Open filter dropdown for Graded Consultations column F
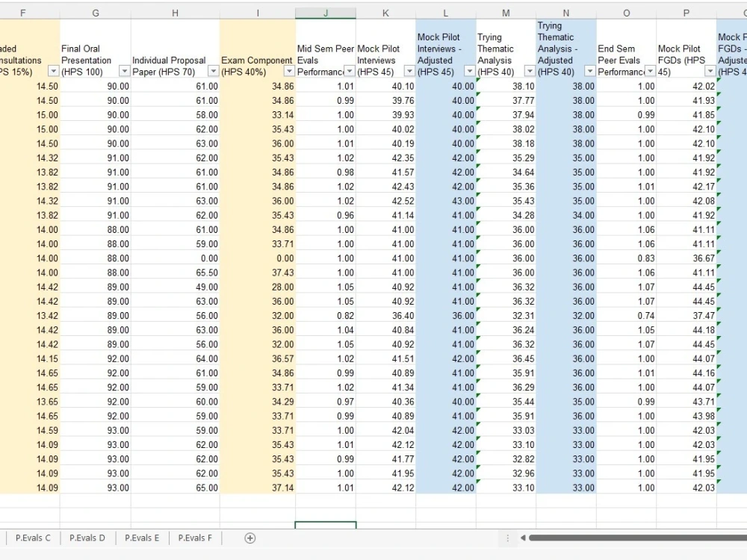 [53, 72]
